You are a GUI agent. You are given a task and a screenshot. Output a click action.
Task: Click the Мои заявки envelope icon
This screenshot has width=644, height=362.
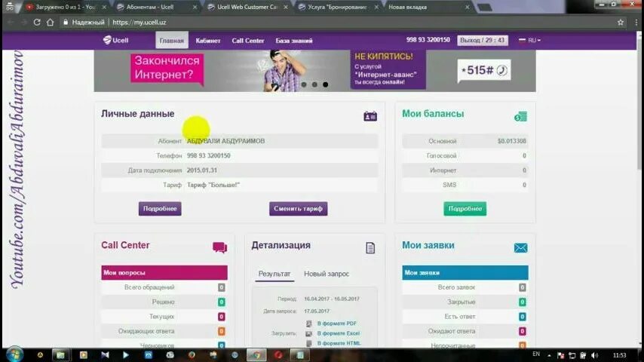520,248
